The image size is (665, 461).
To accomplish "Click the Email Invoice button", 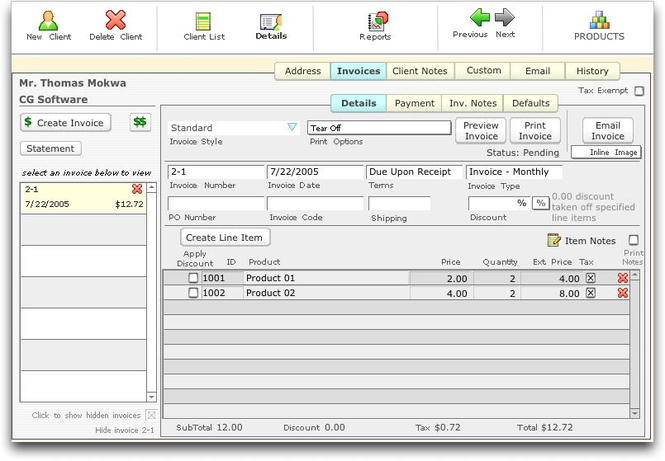I will [607, 131].
